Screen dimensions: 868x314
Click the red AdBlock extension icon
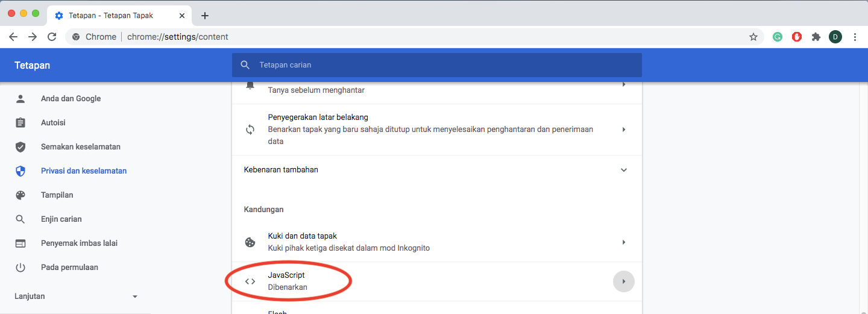(x=797, y=37)
